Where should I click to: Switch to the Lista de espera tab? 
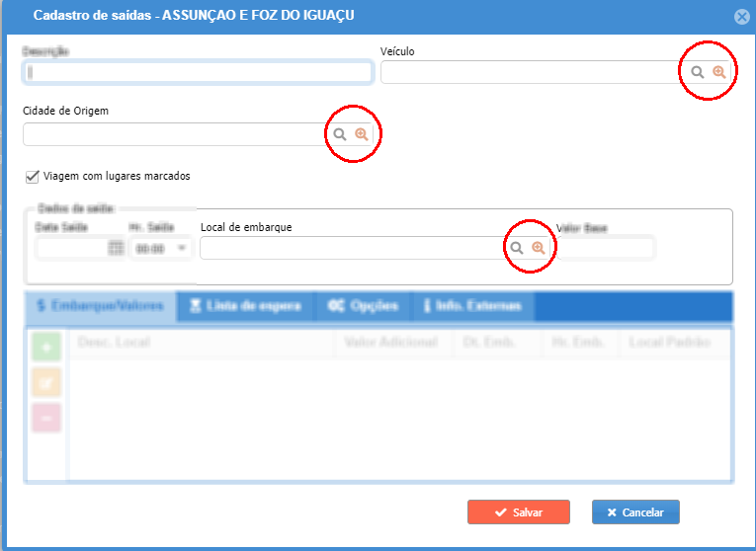coord(245,306)
